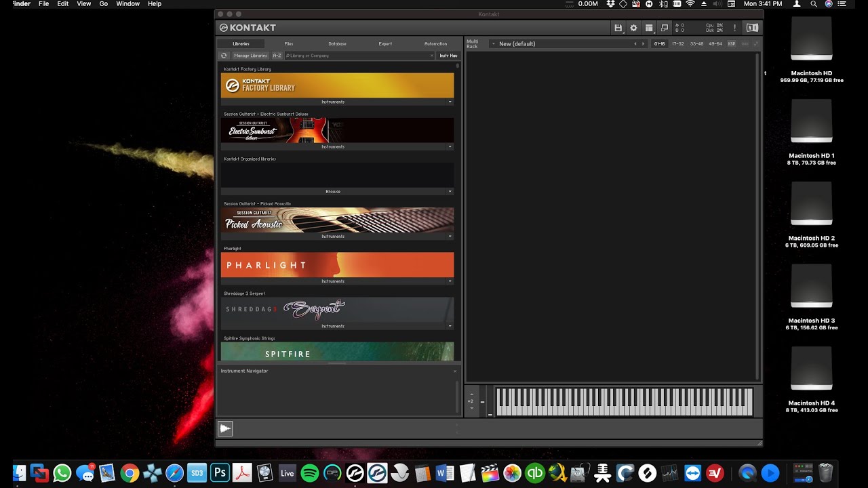868x488 pixels.
Task: Switch to the Automation tab
Action: (435, 43)
